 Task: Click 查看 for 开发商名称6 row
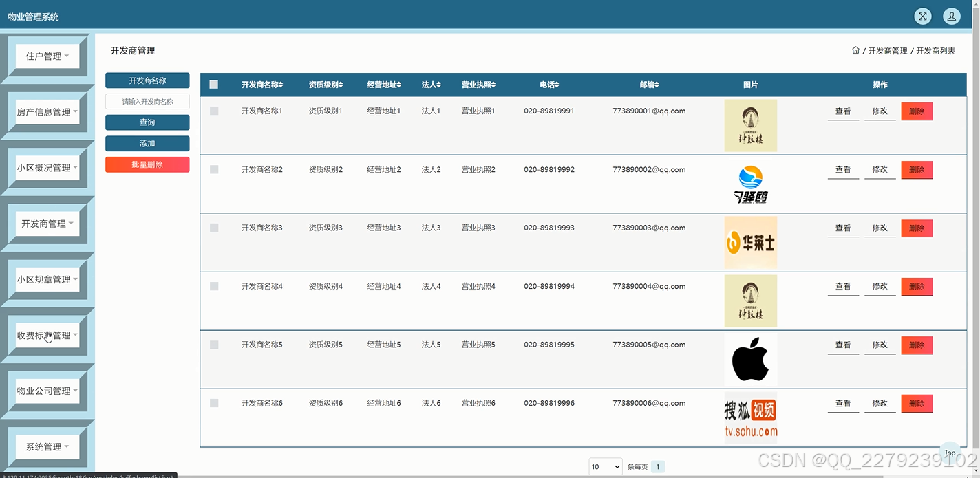click(x=843, y=404)
